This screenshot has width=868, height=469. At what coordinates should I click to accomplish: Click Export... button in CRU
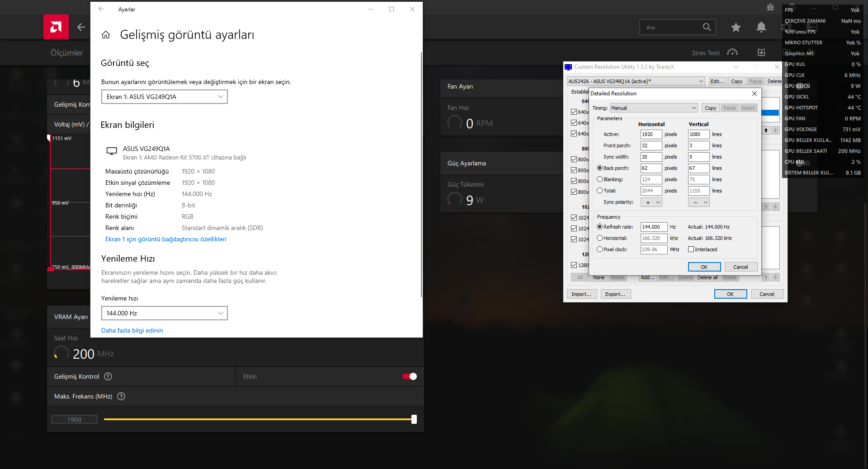pyautogui.click(x=615, y=294)
